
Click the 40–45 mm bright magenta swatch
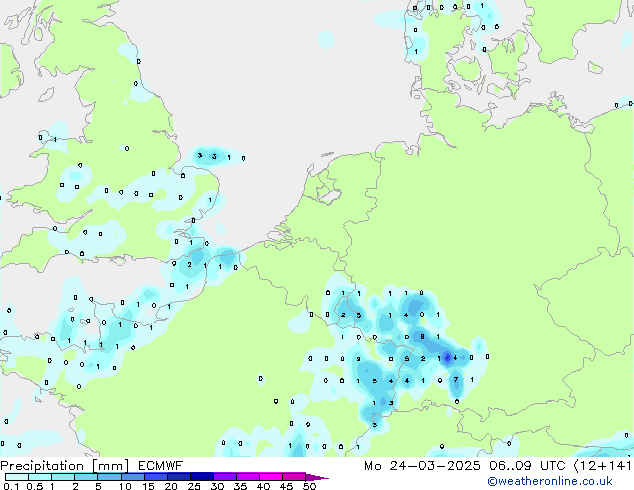point(271,477)
